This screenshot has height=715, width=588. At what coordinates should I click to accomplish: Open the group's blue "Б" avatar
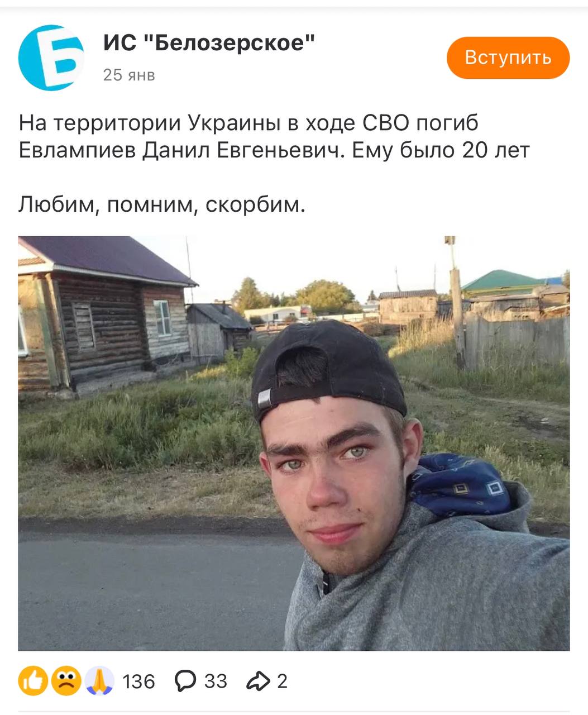pos(51,58)
